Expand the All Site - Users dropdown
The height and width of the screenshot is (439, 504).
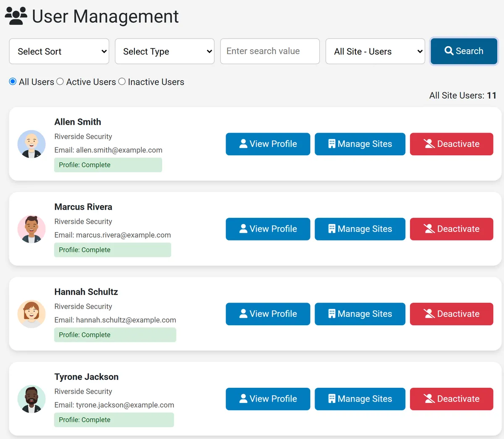point(375,51)
